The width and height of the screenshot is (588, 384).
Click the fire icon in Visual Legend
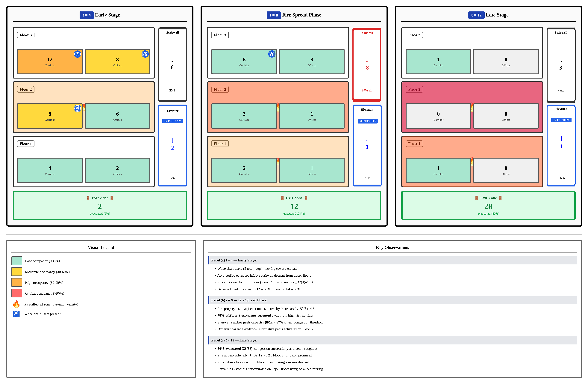16,304
